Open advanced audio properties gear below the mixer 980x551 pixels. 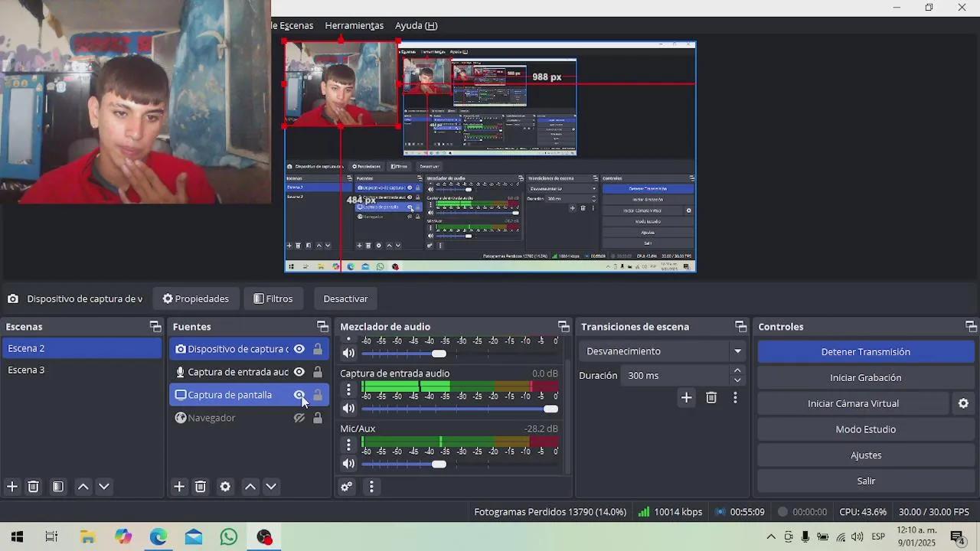pos(346,486)
